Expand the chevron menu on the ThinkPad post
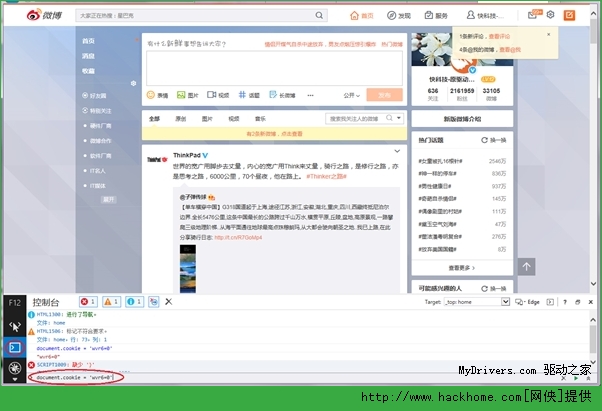The height and width of the screenshot is (411, 602). [x=397, y=151]
